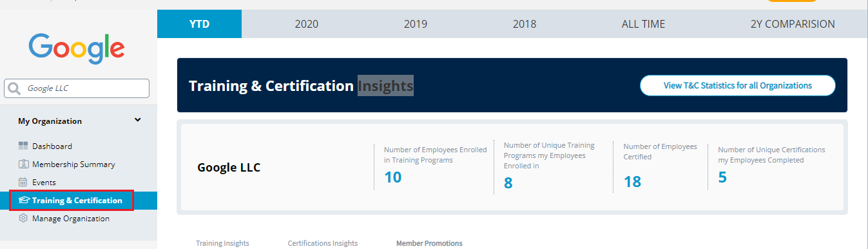Click the employees certified count 18
This screenshot has width=868, height=249.
[x=632, y=182]
